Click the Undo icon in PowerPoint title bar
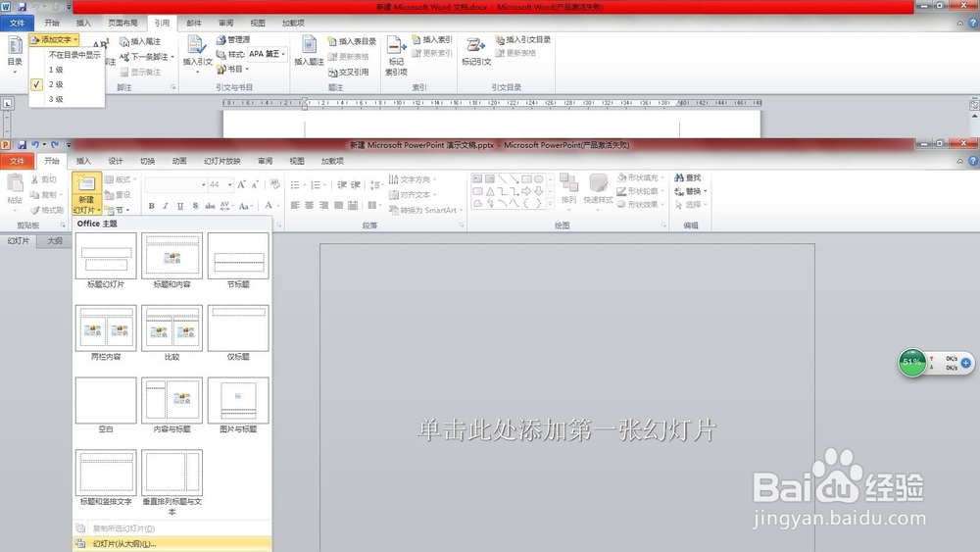980x552 pixels. 35,144
